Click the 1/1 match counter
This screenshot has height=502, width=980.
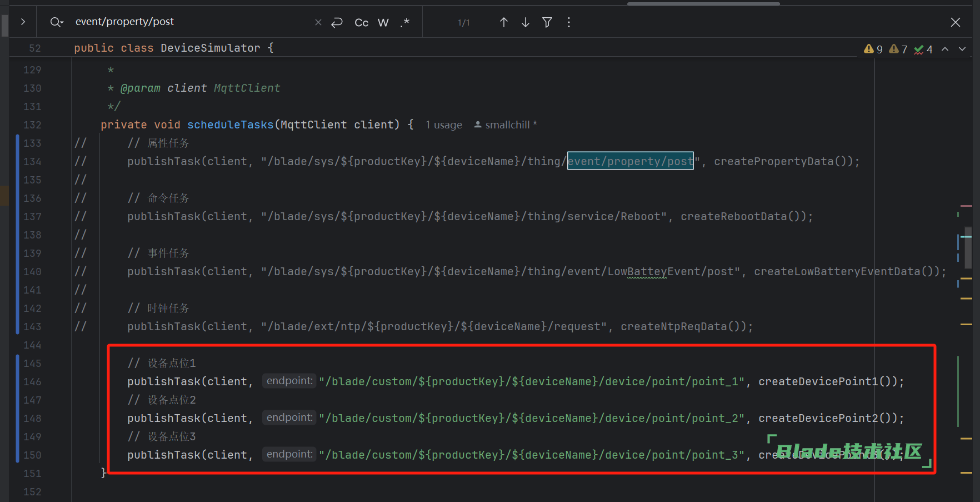coord(463,23)
